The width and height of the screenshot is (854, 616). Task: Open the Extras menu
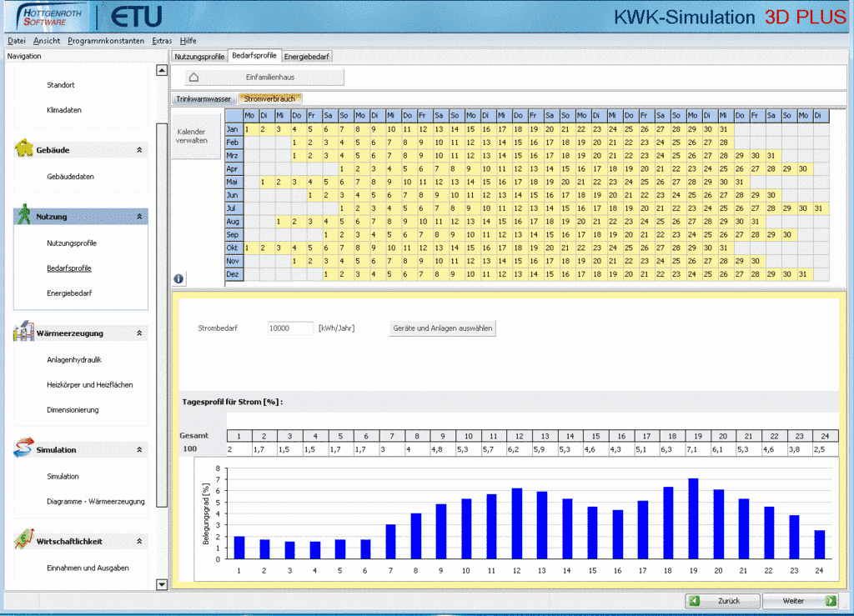click(162, 41)
